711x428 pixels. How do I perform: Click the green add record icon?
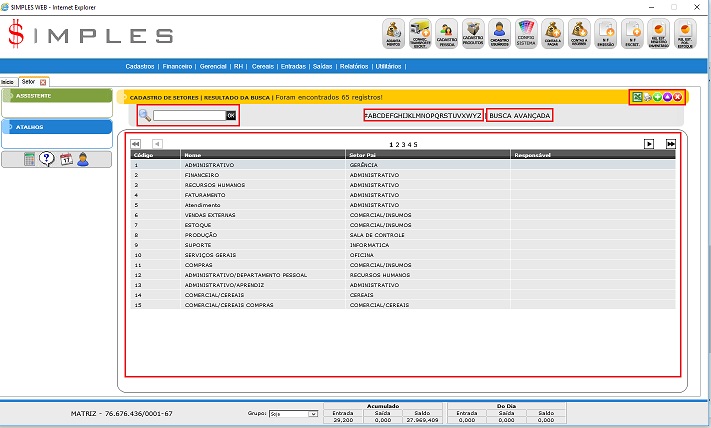tap(658, 97)
